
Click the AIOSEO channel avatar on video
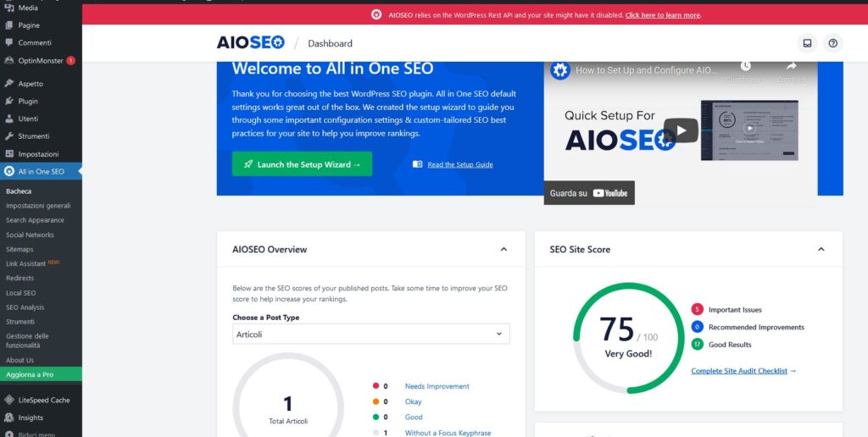coord(560,70)
